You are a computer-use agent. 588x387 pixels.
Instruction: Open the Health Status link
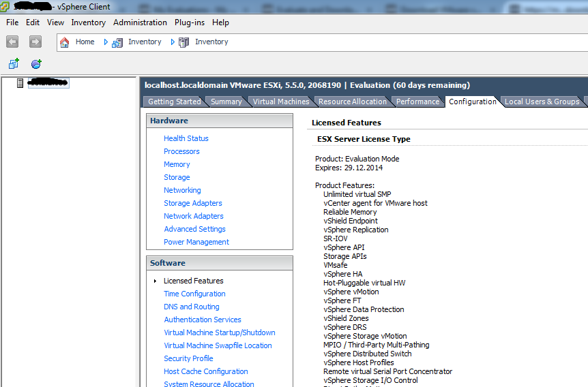pyautogui.click(x=186, y=138)
